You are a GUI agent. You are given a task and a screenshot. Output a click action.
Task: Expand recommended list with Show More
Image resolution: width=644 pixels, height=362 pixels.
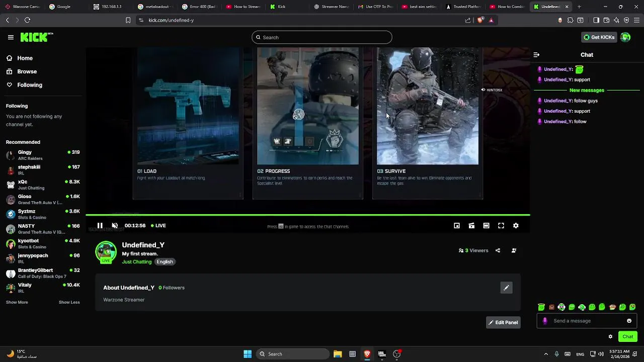[x=17, y=302]
